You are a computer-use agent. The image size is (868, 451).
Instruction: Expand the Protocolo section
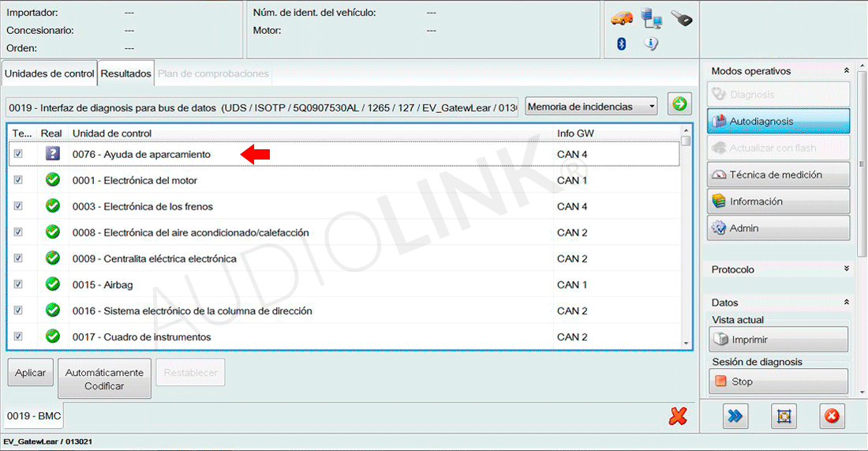(847, 269)
